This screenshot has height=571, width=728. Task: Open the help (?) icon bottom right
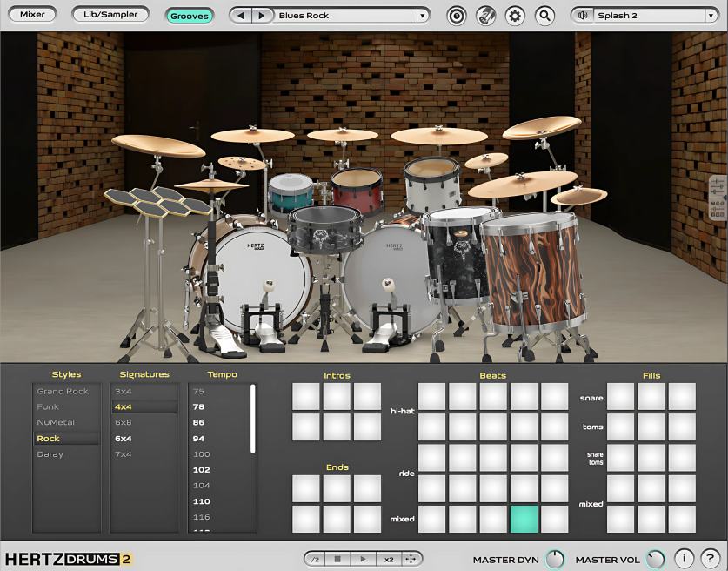point(709,560)
